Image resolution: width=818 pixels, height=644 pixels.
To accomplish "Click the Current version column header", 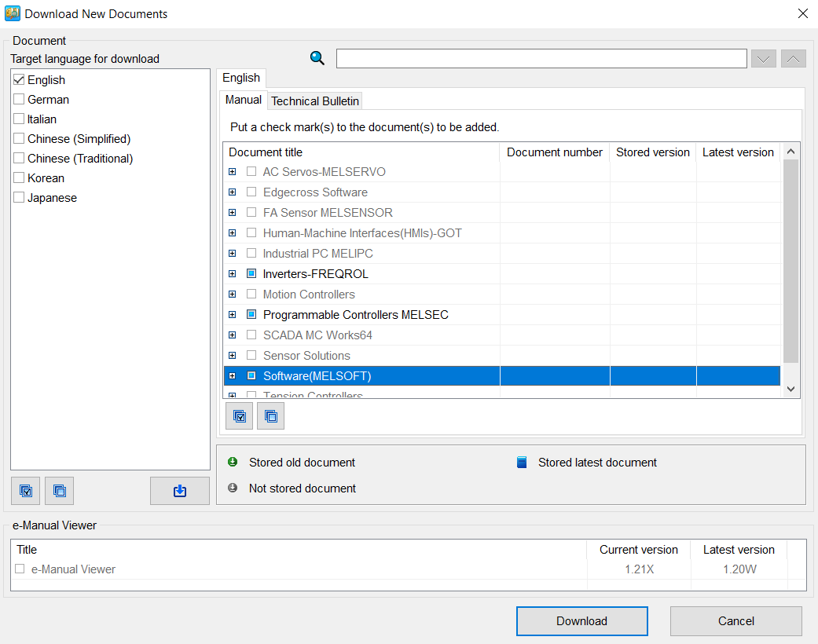I will point(639,550).
